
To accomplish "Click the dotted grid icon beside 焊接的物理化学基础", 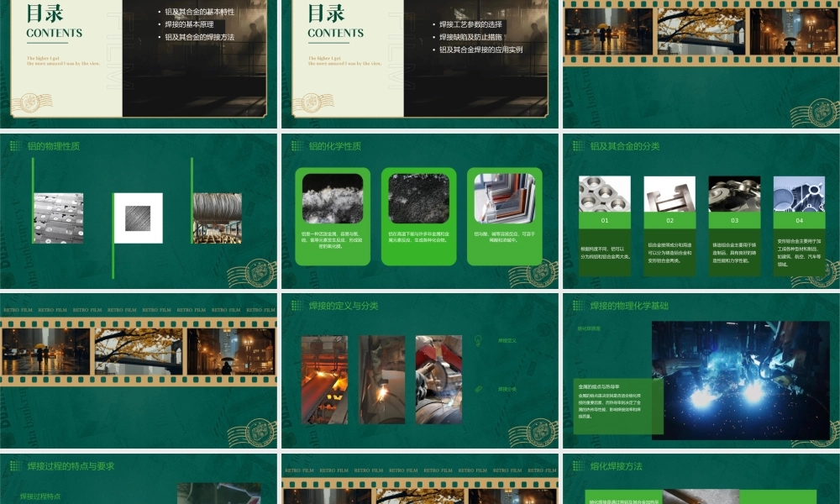I will click(578, 306).
